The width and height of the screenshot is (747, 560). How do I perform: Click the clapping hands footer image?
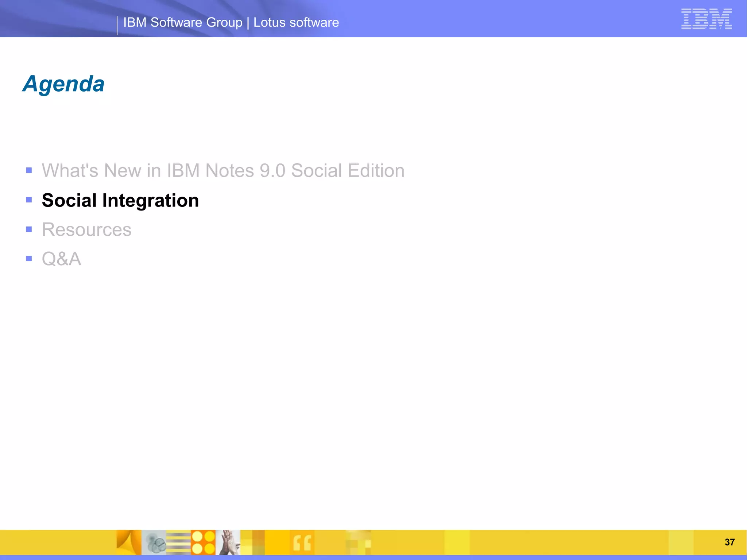pyautogui.click(x=228, y=542)
